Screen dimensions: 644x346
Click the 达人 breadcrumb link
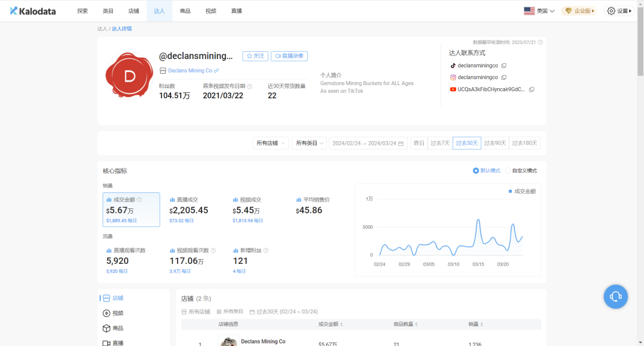pos(103,29)
